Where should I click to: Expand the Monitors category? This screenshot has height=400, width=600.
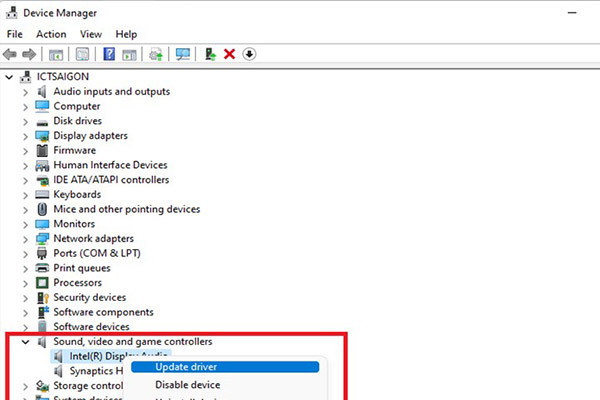click(25, 224)
